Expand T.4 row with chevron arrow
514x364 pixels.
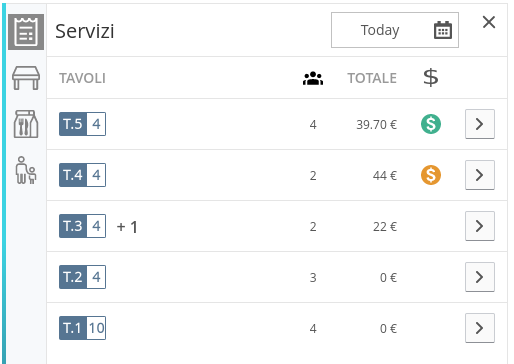click(x=480, y=175)
